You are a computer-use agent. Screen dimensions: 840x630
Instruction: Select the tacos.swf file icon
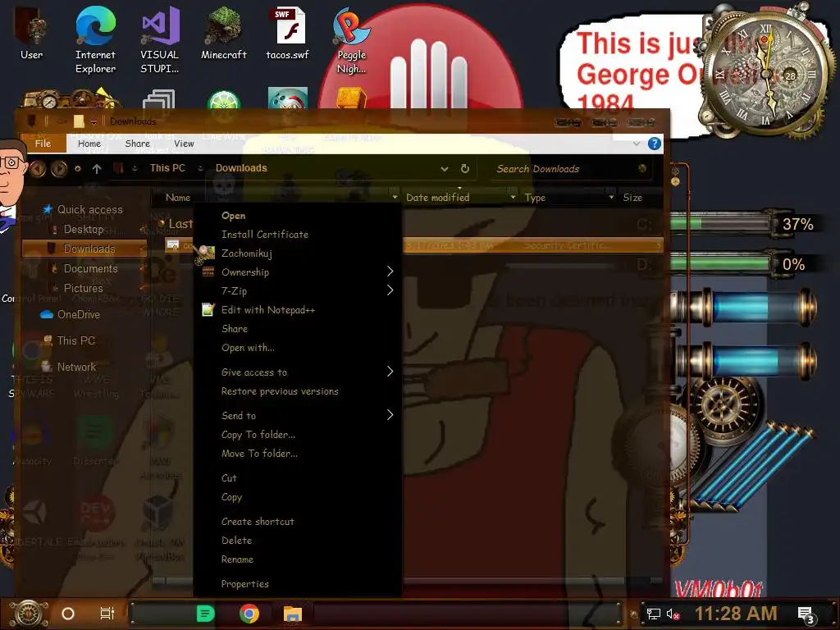[x=288, y=32]
